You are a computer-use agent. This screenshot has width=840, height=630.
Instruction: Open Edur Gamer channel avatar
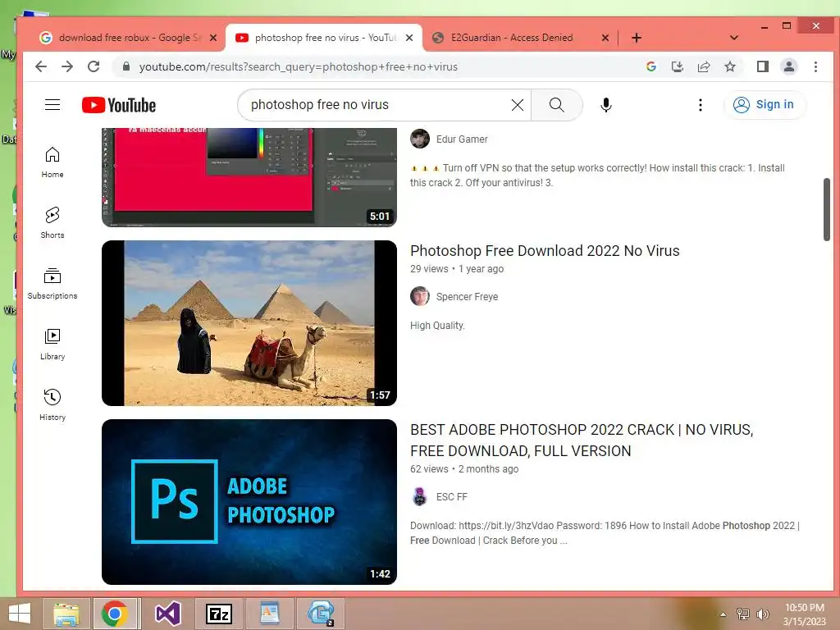pyautogui.click(x=420, y=139)
